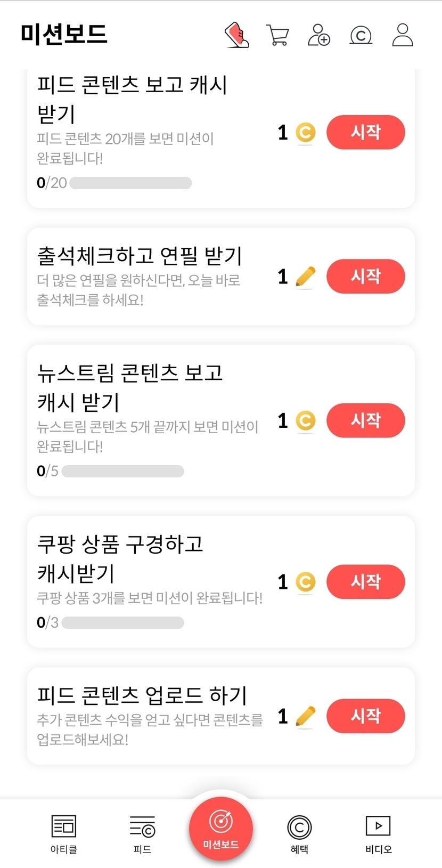Viewport: 442px width, 868px height.
Task: Tap the add friend icon
Action: tap(319, 35)
